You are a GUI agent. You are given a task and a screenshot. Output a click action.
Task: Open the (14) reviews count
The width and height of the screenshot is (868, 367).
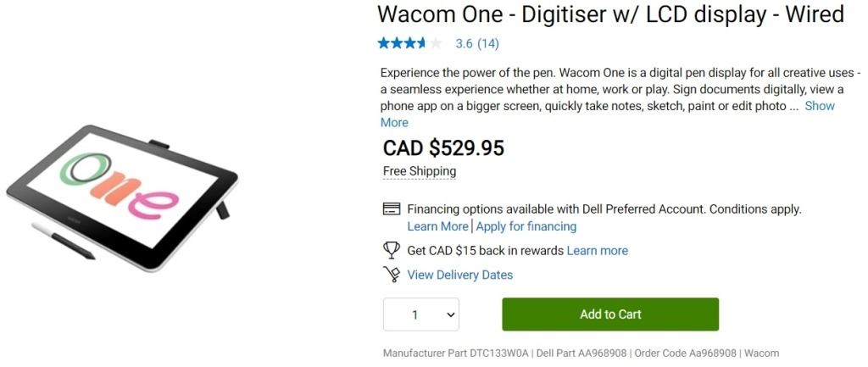488,43
